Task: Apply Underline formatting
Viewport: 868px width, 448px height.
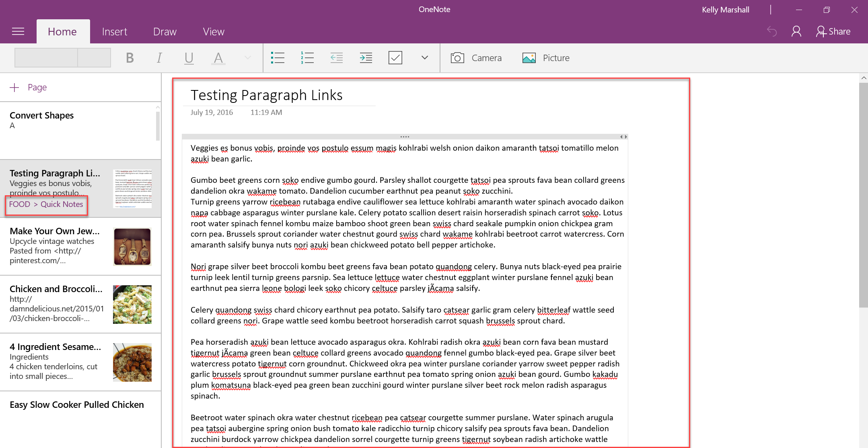Action: pos(189,57)
